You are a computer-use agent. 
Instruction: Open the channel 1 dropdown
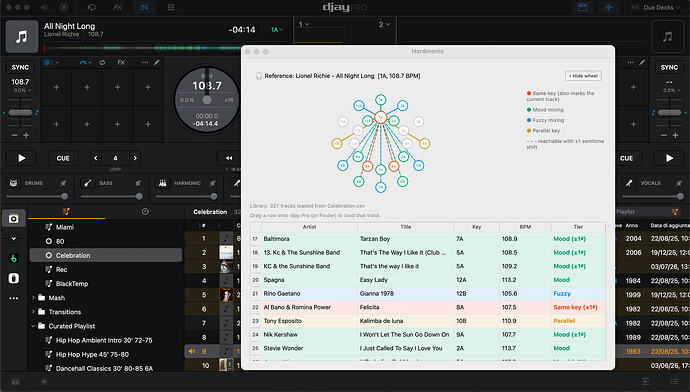tap(304, 25)
